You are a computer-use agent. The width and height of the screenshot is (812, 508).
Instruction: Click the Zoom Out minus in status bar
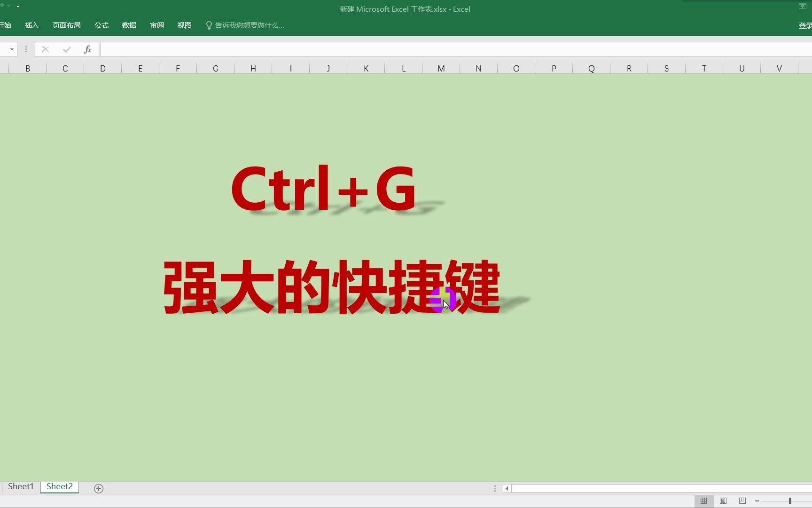tap(757, 501)
